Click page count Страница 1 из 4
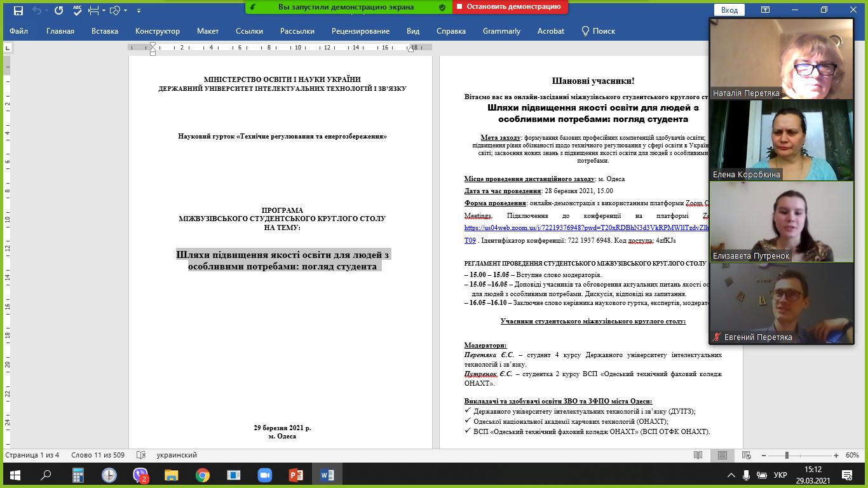868x488 pixels. pyautogui.click(x=32, y=455)
